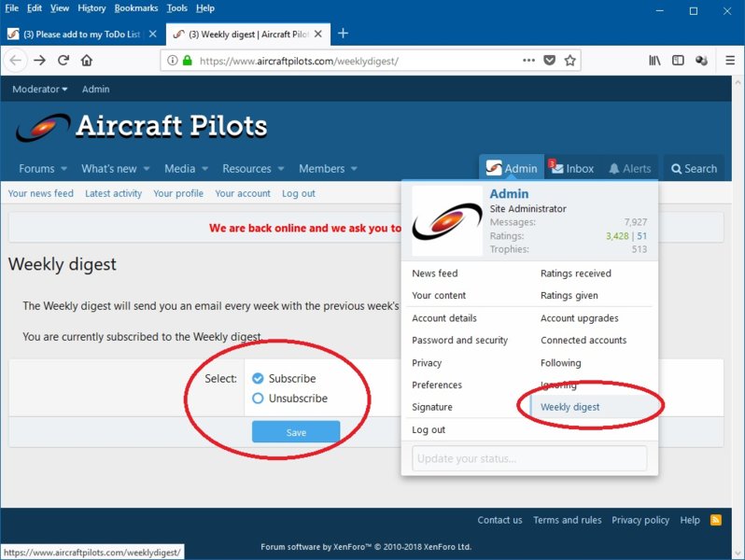This screenshot has height=560, width=745.
Task: Open Ratings given
Action: click(569, 296)
